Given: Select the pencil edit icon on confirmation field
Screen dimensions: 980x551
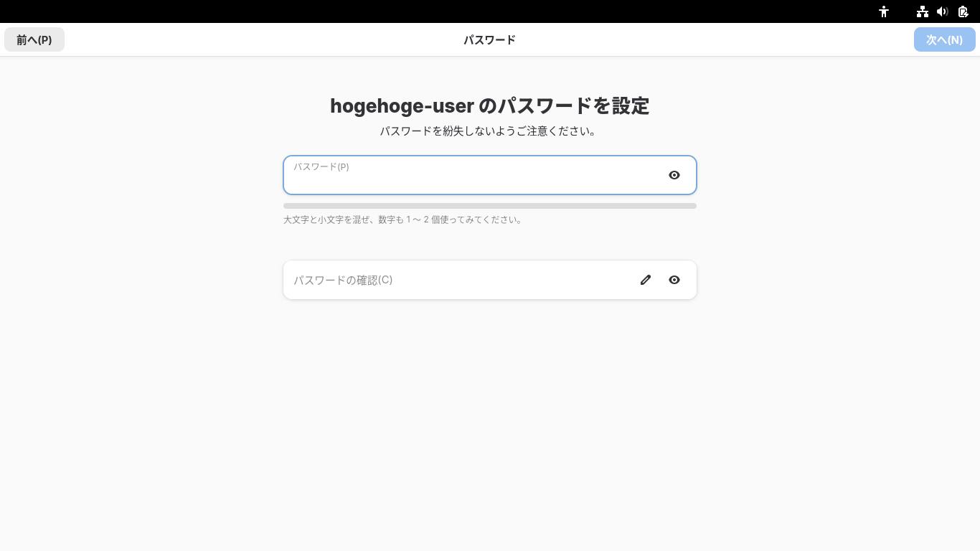Looking at the screenshot, I should [646, 280].
